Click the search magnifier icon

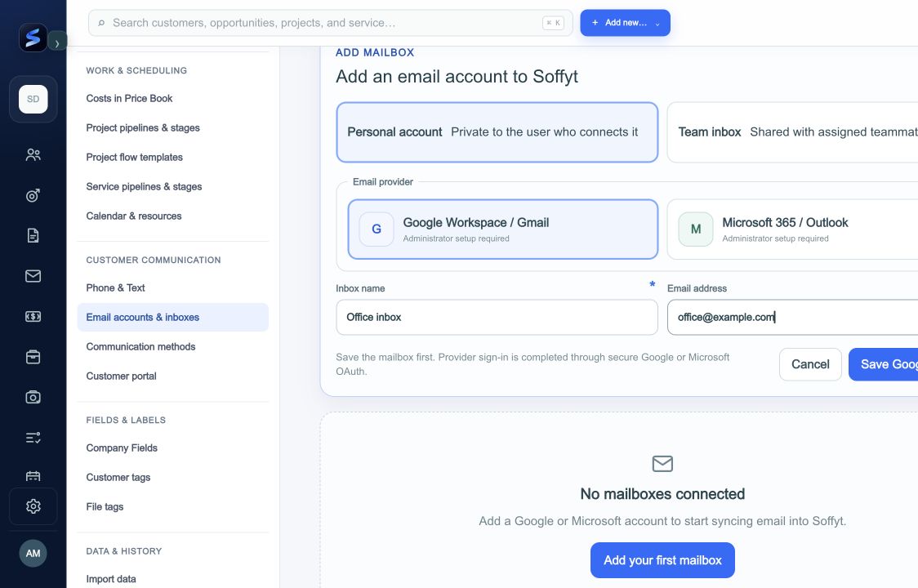coord(101,23)
